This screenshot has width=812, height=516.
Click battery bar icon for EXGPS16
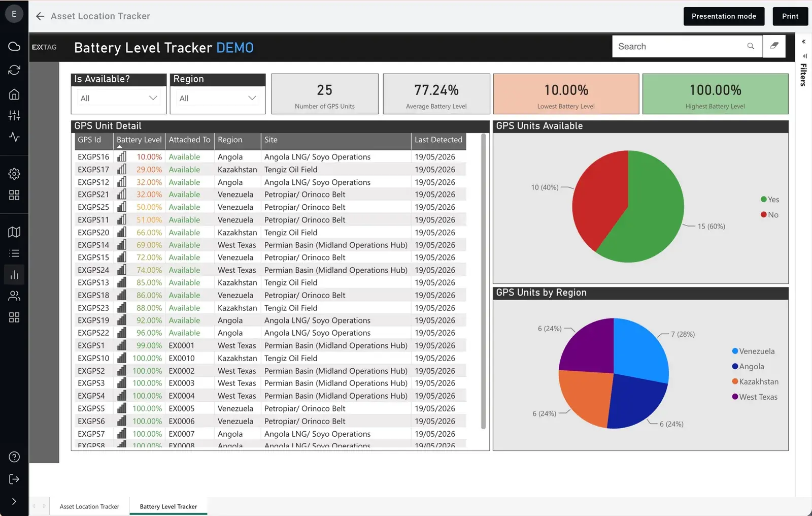point(122,157)
